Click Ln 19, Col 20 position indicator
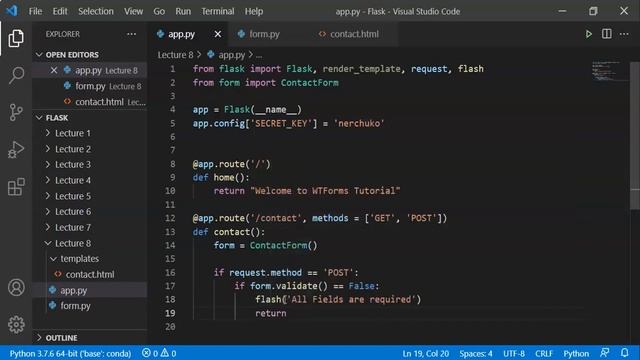This screenshot has width=640, height=360. pos(426,353)
